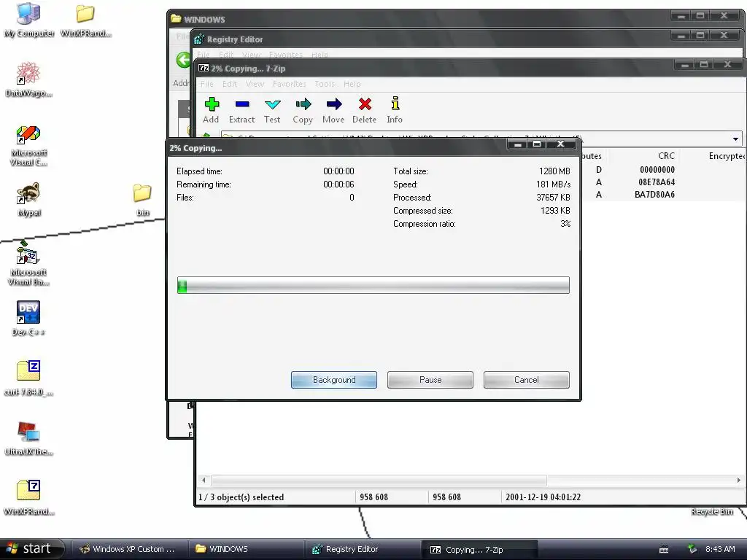Switch to Registry Editor taskbar button
747x560 pixels.
pos(362,549)
